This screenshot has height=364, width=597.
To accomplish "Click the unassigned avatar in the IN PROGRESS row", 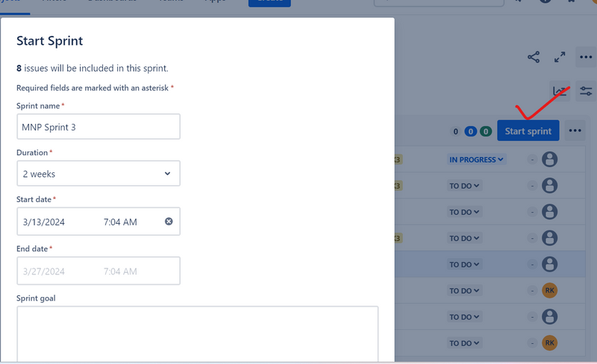I will click(550, 159).
